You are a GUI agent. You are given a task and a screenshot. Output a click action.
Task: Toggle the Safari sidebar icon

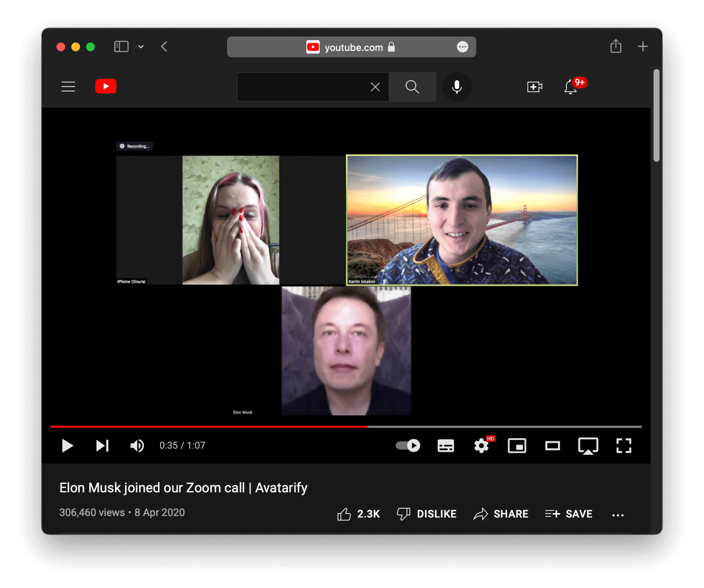click(x=121, y=46)
